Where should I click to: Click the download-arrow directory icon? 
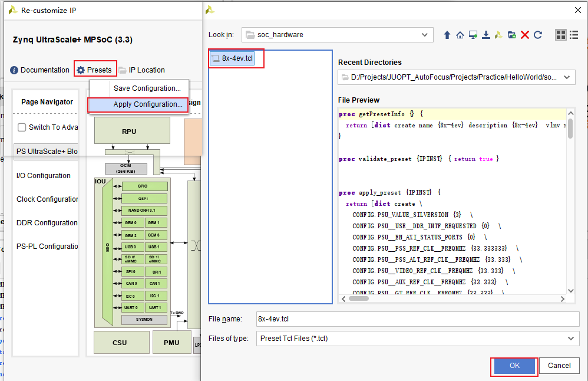pos(485,35)
